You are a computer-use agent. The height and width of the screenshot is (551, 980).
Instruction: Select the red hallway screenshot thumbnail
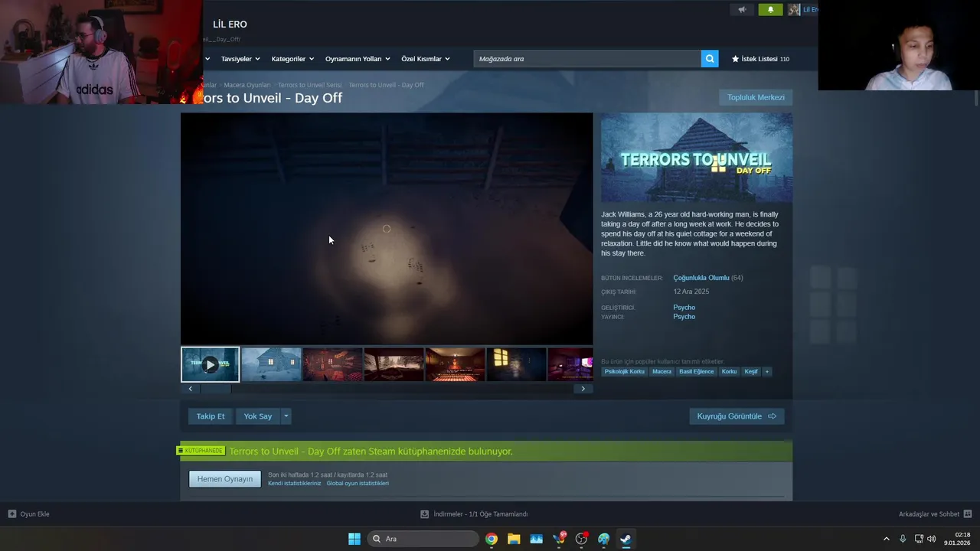pos(456,364)
